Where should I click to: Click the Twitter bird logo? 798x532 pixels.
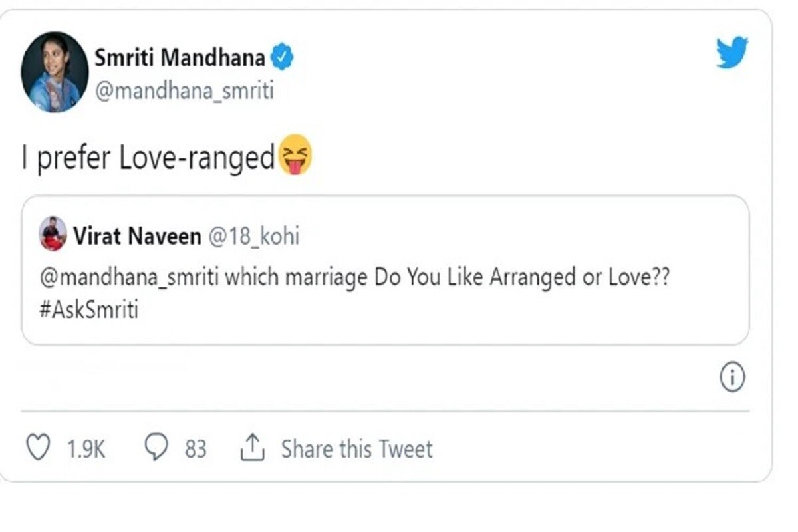click(x=731, y=53)
